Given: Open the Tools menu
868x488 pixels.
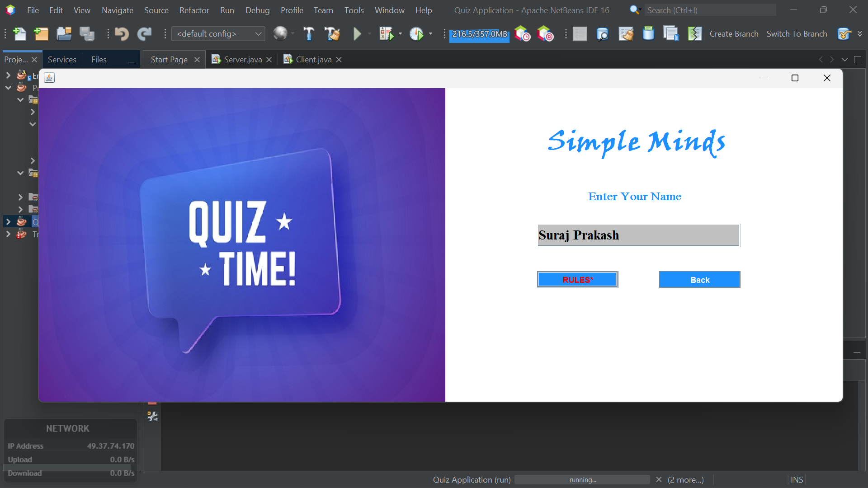Looking at the screenshot, I should 354,10.
